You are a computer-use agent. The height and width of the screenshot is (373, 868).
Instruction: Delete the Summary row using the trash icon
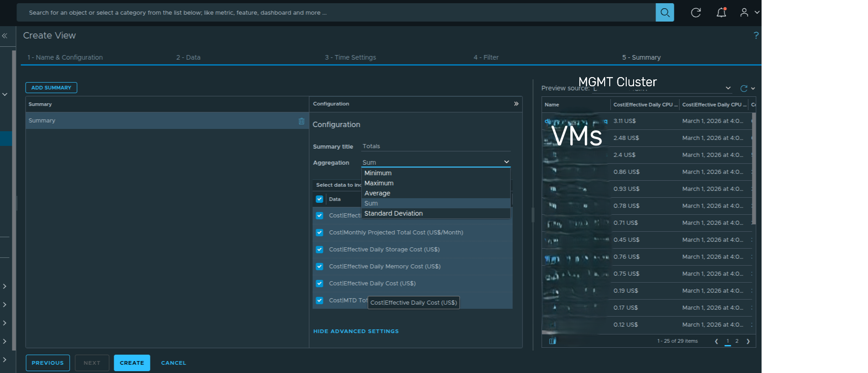[x=301, y=121]
